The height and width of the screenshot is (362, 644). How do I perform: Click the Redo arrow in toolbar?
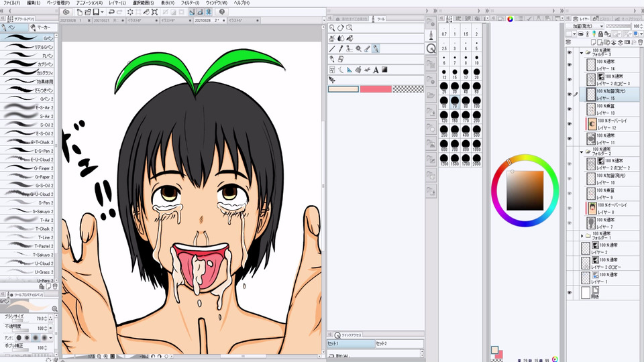coord(119,12)
